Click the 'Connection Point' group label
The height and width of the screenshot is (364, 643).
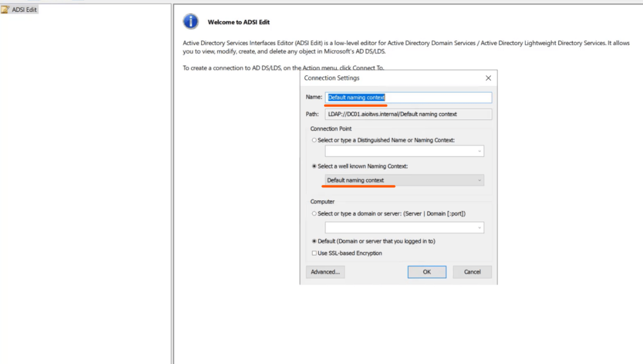331,129
